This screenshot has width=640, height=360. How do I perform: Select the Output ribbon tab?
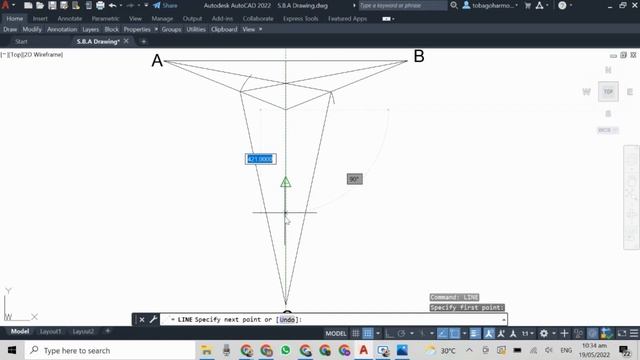click(x=192, y=19)
